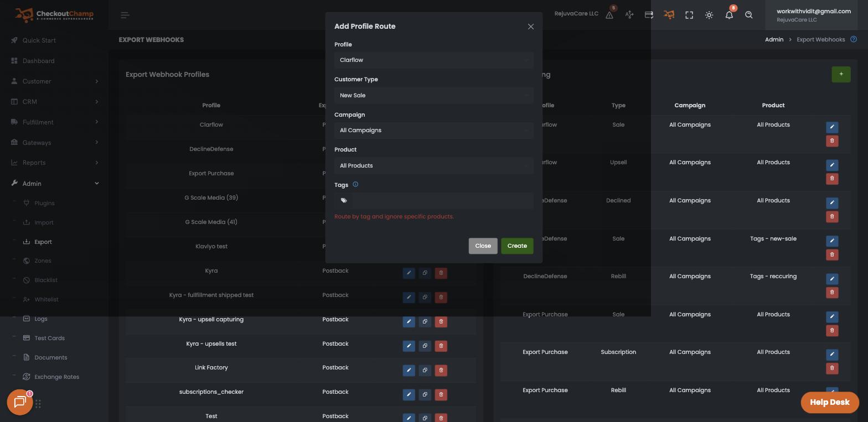Click the CheckoutChamp logo
The width and height of the screenshot is (868, 422).
[54, 15]
